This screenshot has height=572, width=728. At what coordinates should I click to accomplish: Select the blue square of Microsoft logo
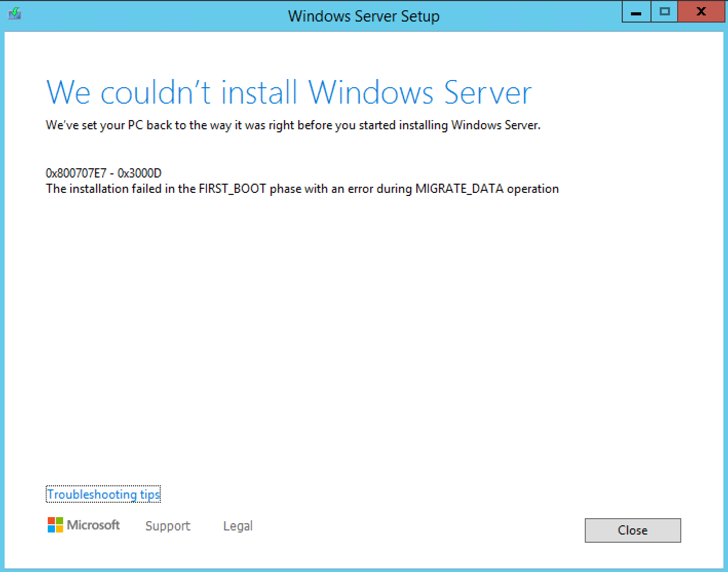click(51, 529)
